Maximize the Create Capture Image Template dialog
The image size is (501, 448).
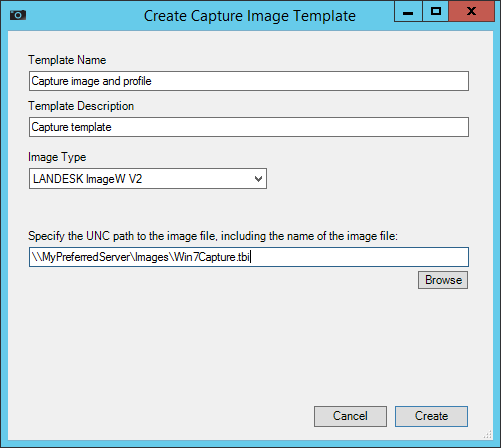tap(436, 11)
